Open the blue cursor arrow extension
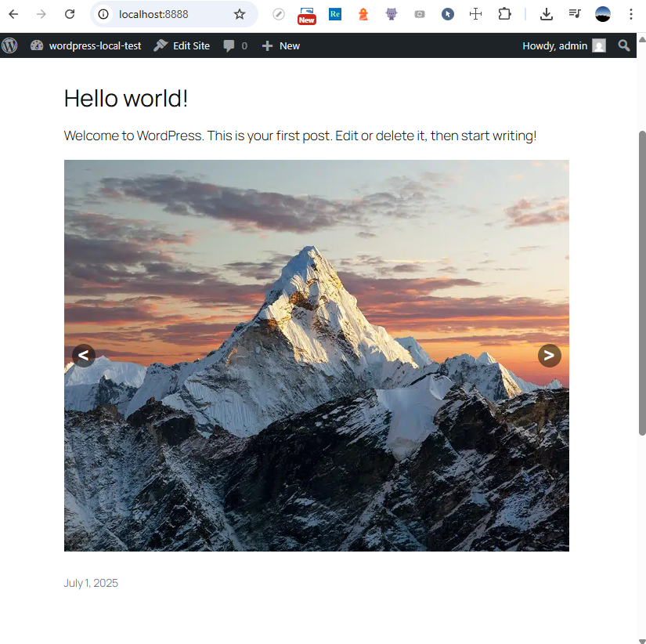Viewport: 646px width, 644px height. [x=448, y=14]
